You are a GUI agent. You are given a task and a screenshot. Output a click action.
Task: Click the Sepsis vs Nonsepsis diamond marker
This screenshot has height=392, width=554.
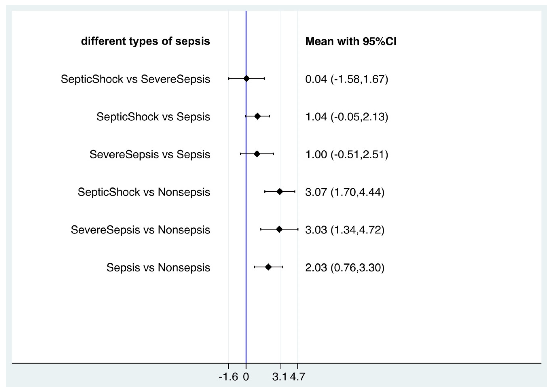pyautogui.click(x=268, y=267)
